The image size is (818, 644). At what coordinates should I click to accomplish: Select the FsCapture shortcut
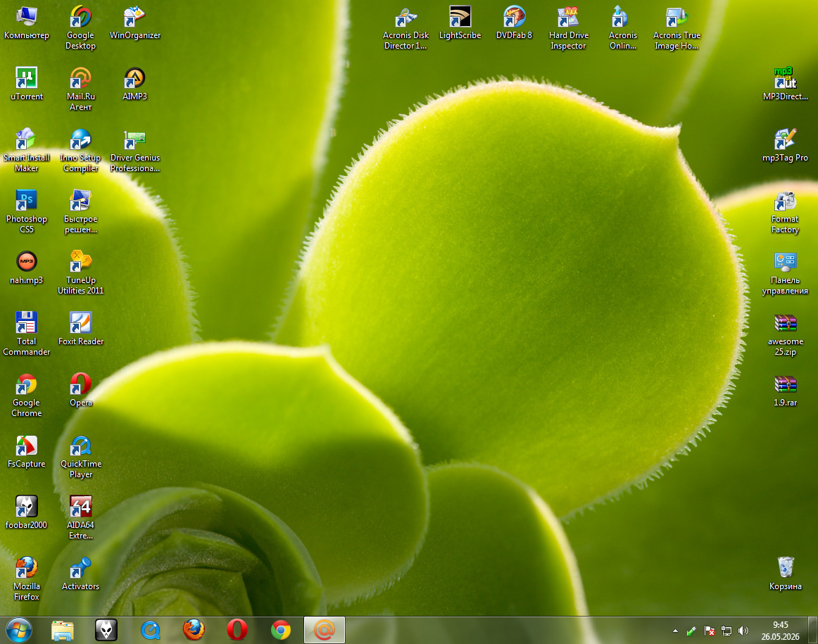(x=27, y=452)
